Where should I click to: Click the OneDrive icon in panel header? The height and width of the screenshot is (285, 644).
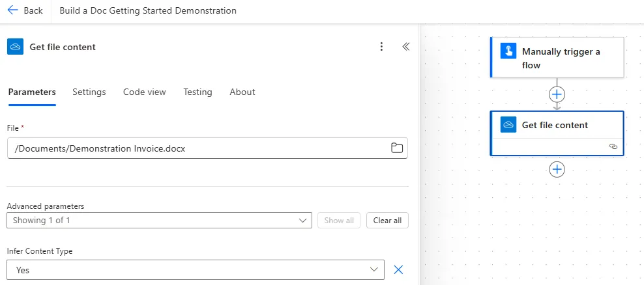tap(15, 47)
